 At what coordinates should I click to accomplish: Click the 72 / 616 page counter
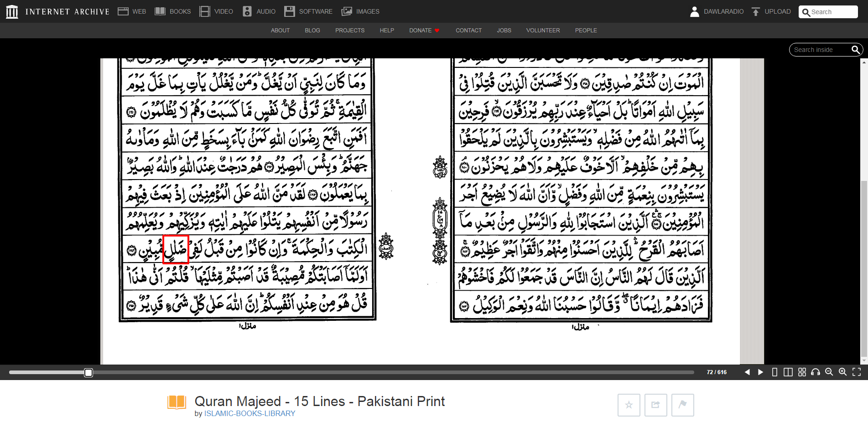coord(717,372)
